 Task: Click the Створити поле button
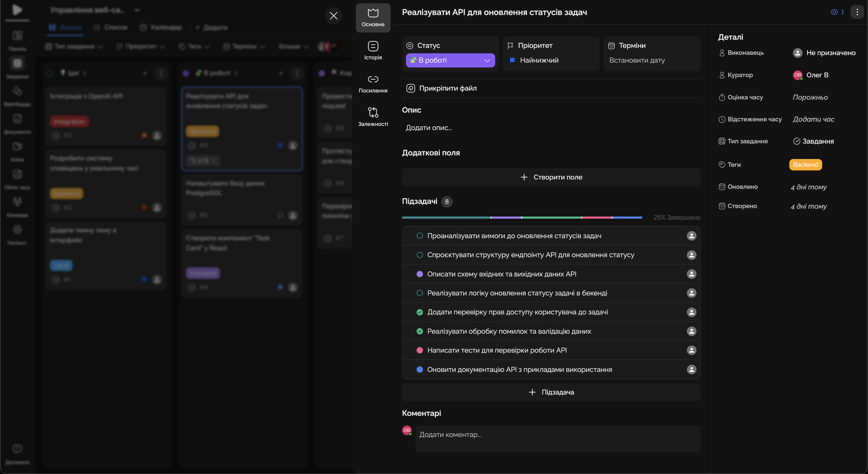[551, 177]
